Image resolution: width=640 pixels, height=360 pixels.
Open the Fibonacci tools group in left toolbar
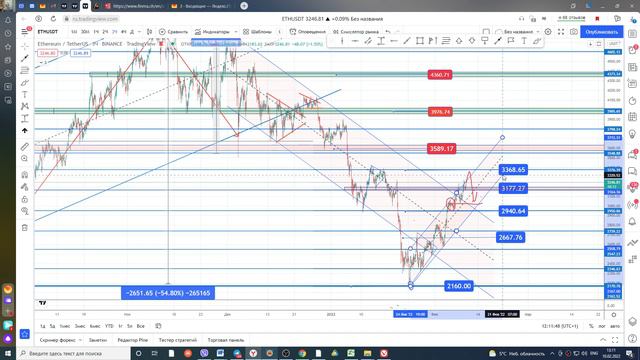click(25, 70)
